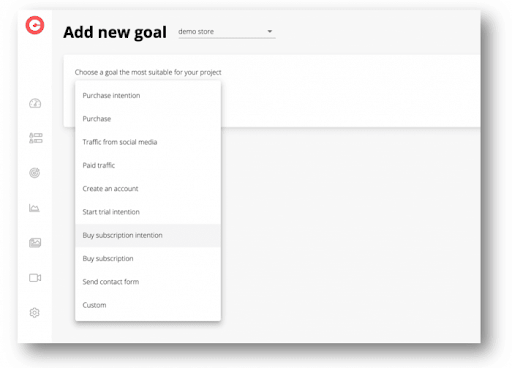Open the recordings video camera icon
The height and width of the screenshot is (368, 512).
click(35, 278)
